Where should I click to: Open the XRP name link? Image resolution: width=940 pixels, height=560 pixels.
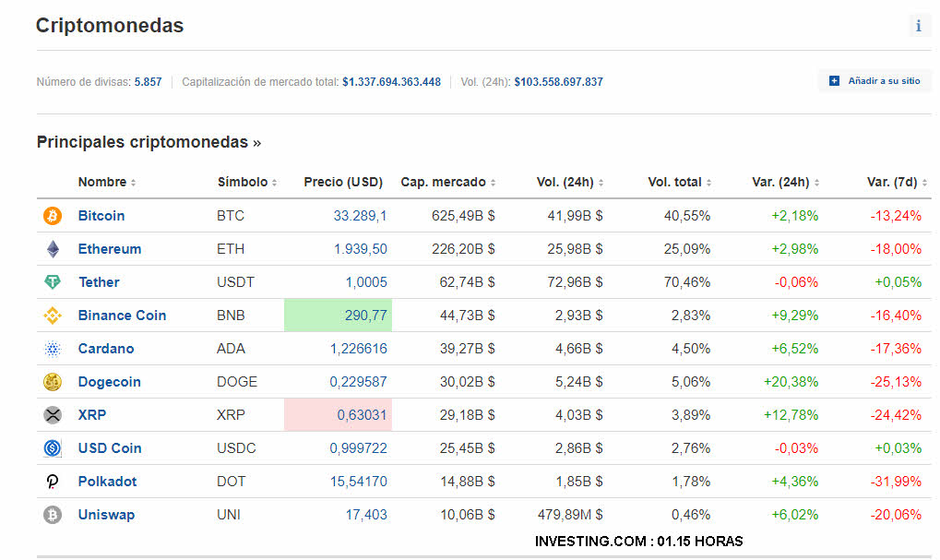pyautogui.click(x=92, y=415)
